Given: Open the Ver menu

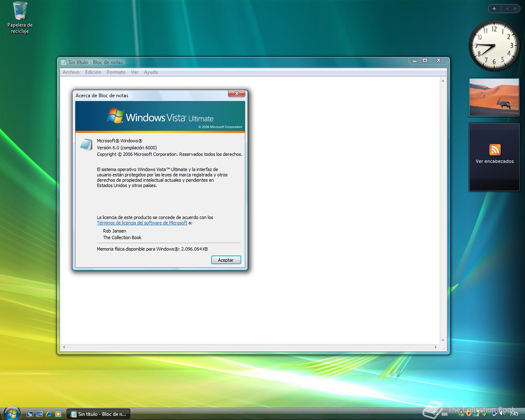Looking at the screenshot, I should pyautogui.click(x=135, y=72).
